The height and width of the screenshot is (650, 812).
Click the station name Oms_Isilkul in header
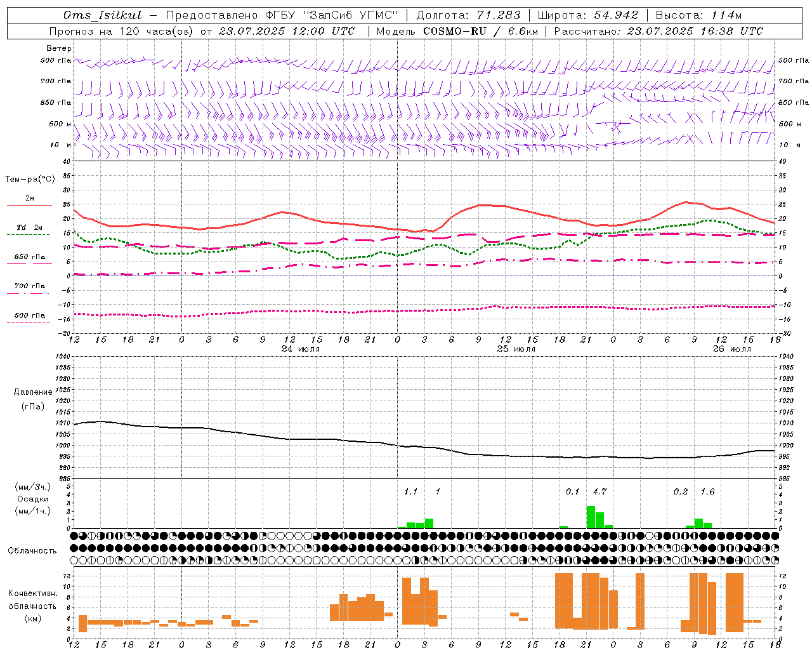102,15
